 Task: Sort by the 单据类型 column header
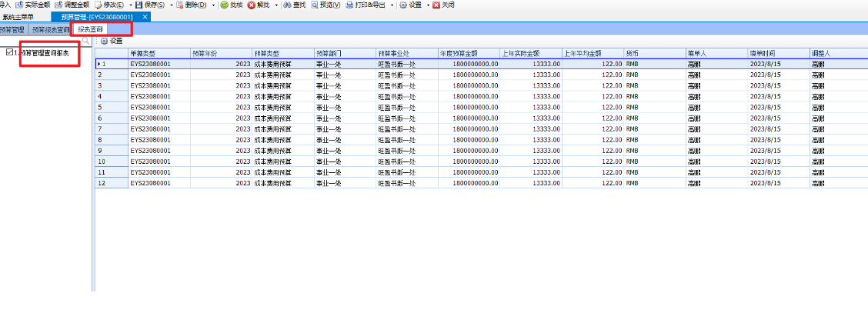pos(159,54)
